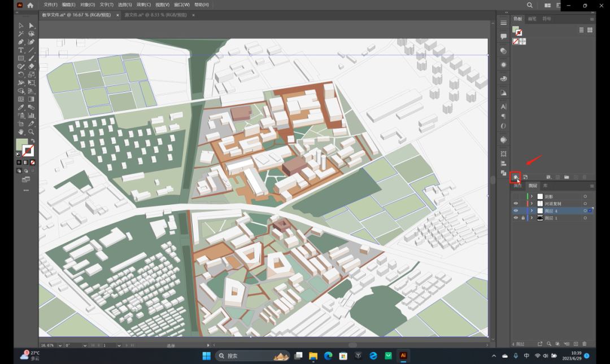Open the Gradient panel icon in dock

coord(503,93)
